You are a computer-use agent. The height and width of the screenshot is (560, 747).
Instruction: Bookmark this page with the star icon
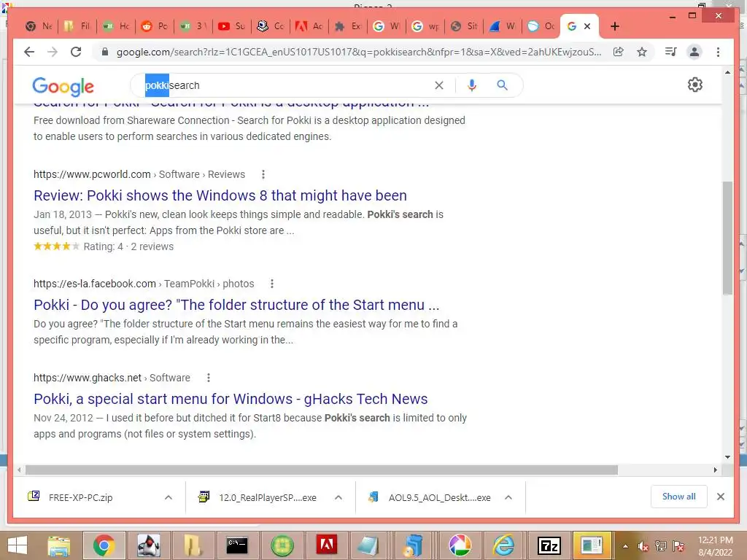(x=642, y=52)
